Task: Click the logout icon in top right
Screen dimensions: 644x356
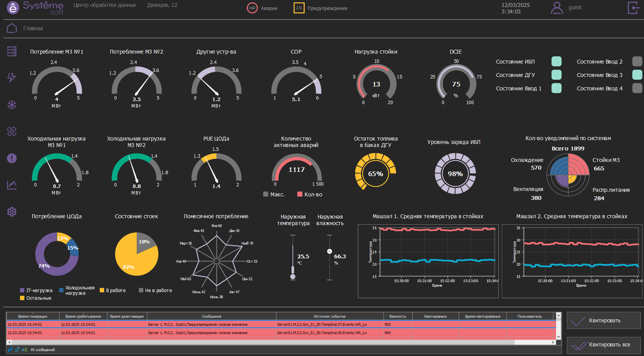Action: tap(634, 8)
